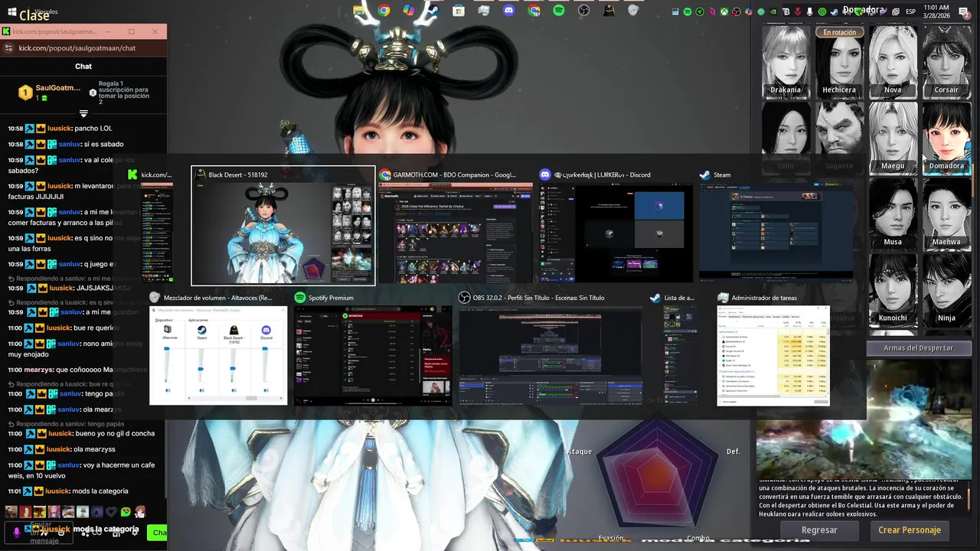Switch to the Mezclador de volumen thumbnail
980x551 pixels.
(218, 349)
